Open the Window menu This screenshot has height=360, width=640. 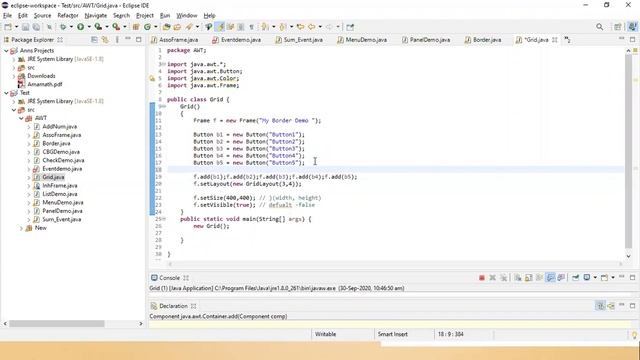click(x=187, y=16)
